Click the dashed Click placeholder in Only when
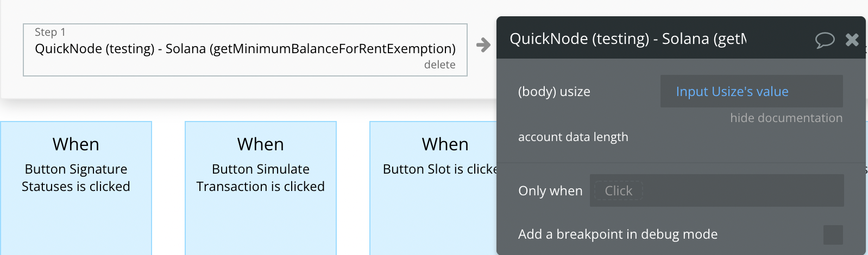This screenshot has width=868, height=255. pos(619,191)
